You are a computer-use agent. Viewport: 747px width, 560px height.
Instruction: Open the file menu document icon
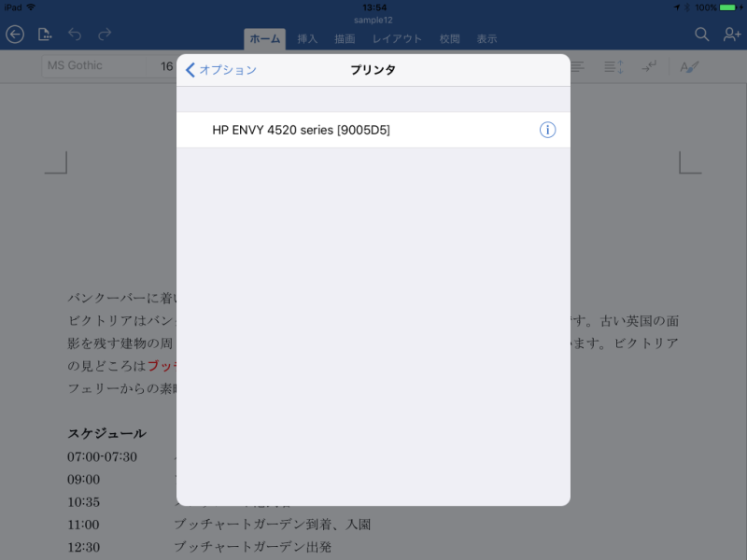pyautogui.click(x=44, y=35)
